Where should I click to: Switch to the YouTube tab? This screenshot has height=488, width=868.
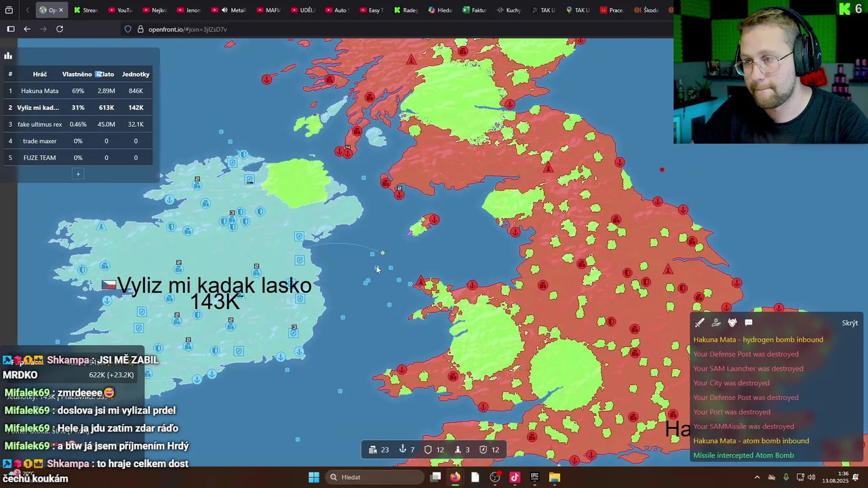click(119, 10)
